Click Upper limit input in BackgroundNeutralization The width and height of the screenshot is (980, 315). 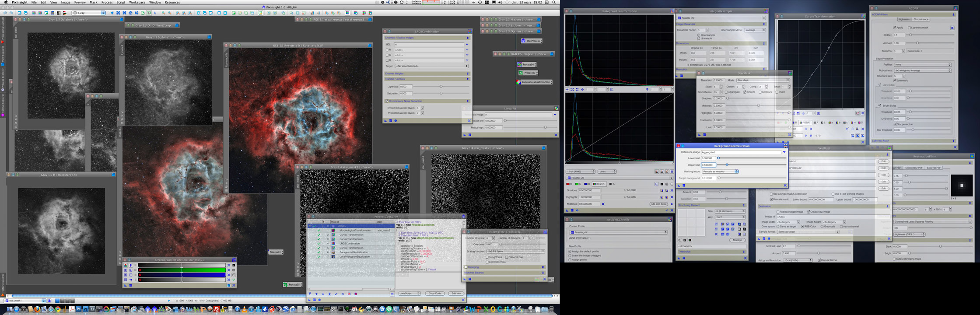pos(708,165)
